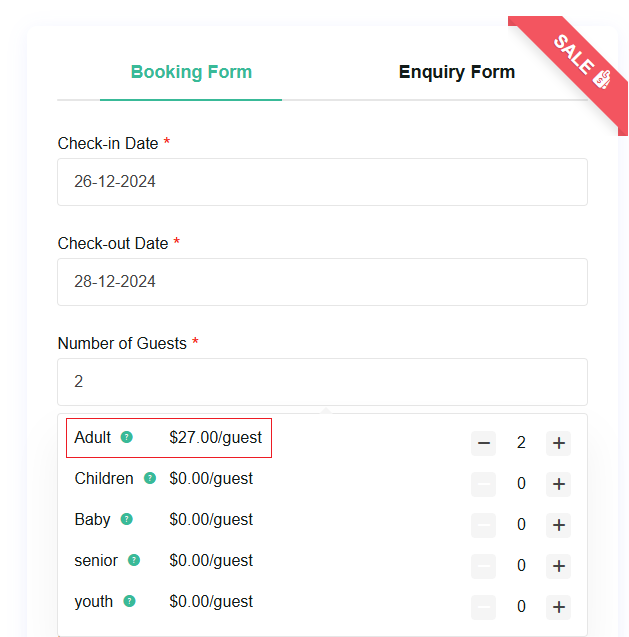The height and width of the screenshot is (637, 629).
Task: Open the Enquiry Form tab
Action: tap(456, 72)
